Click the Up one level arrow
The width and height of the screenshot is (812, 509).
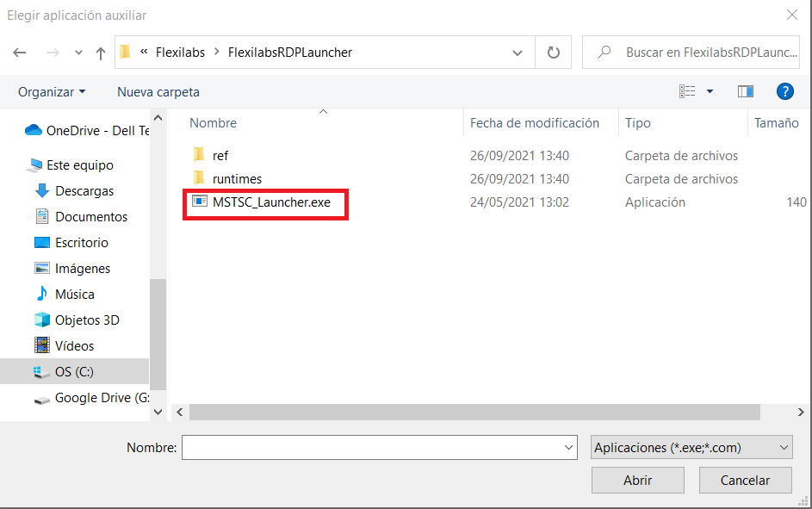coord(100,53)
